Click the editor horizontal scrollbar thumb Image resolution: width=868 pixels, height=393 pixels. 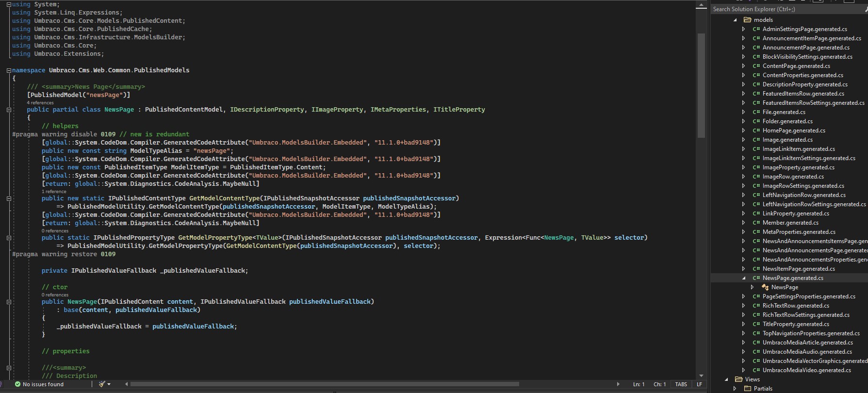(325, 384)
